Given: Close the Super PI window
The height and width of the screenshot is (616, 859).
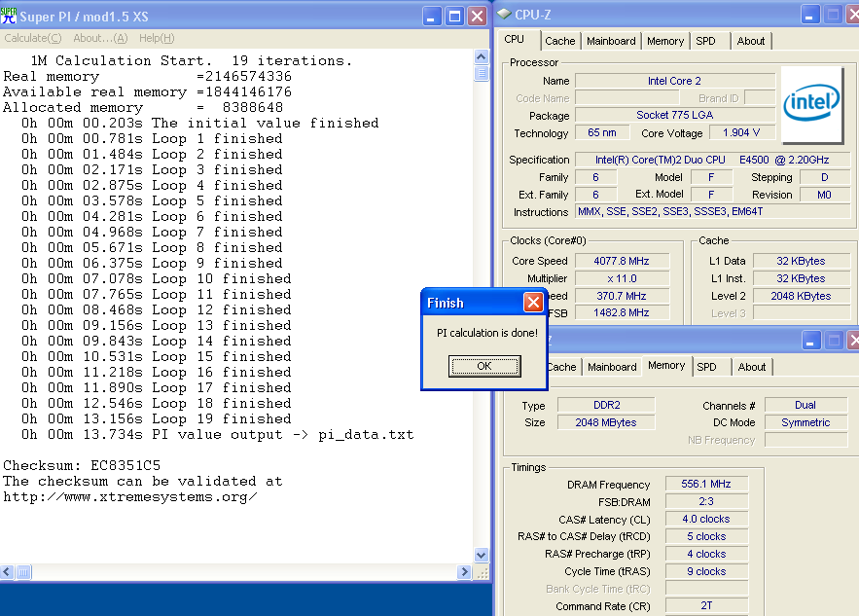Looking at the screenshot, I should [478, 17].
